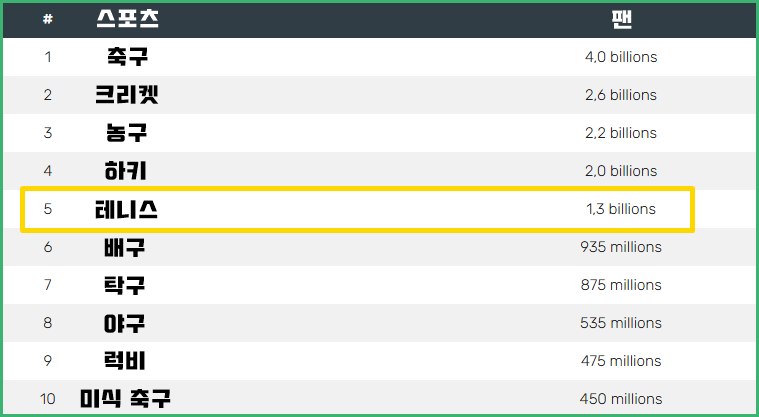The width and height of the screenshot is (759, 417).
Task: Select the 1,3 billions fan count
Action: tap(621, 209)
